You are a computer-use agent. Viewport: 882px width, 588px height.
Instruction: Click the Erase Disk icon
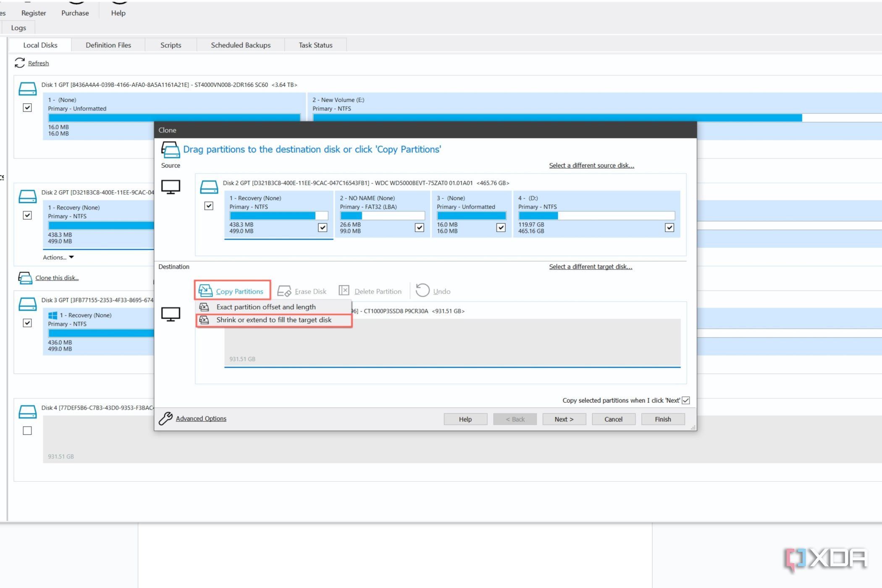[x=284, y=291]
